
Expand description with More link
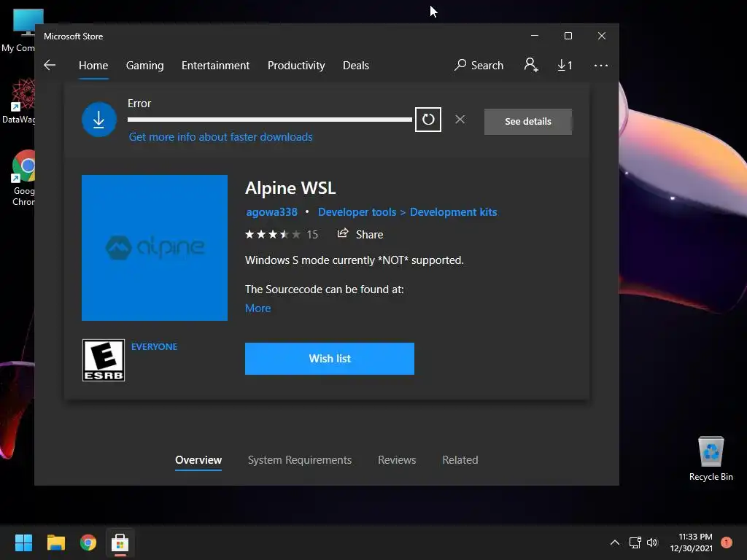(x=258, y=308)
